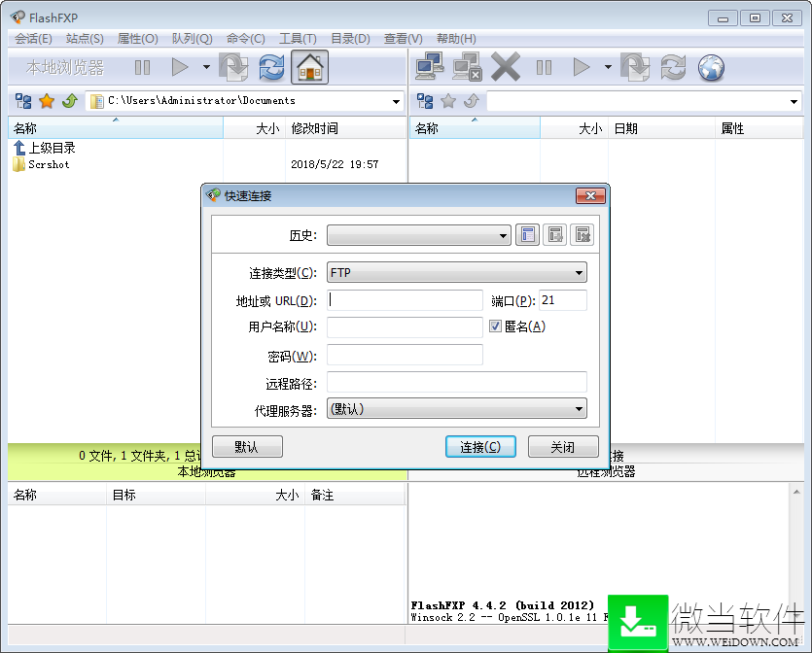Select the 上级目录 parent directory row

[45, 148]
